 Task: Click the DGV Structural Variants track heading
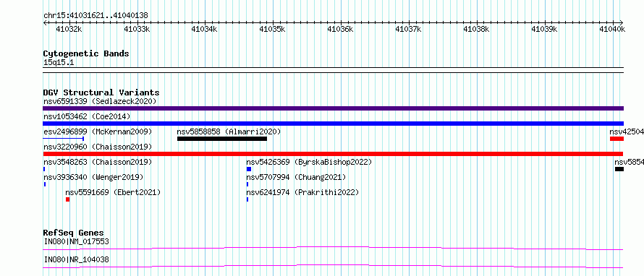pos(101,92)
